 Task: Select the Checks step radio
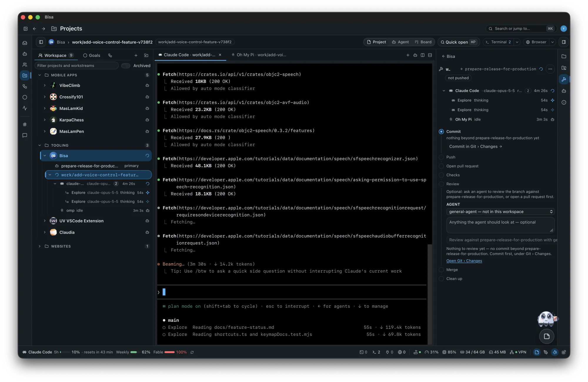pos(441,175)
